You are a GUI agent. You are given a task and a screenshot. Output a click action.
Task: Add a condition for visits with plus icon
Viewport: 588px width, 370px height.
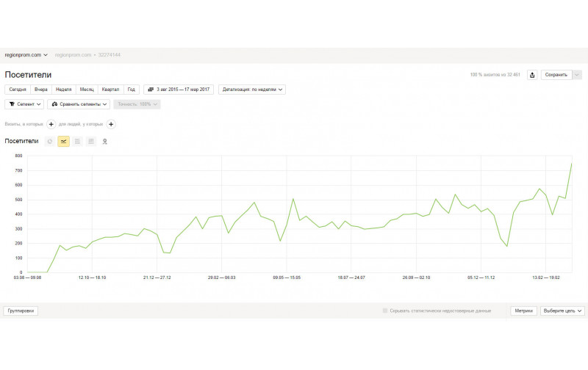coord(51,124)
